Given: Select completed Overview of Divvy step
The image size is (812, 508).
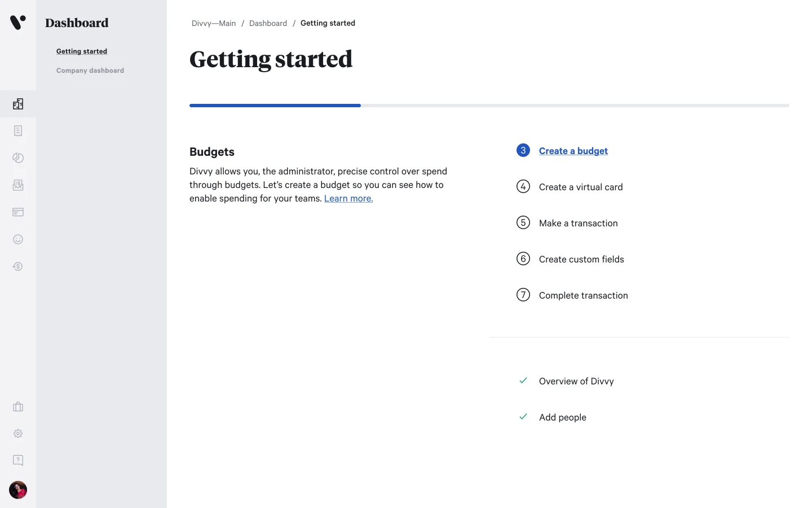Looking at the screenshot, I should pyautogui.click(x=576, y=381).
